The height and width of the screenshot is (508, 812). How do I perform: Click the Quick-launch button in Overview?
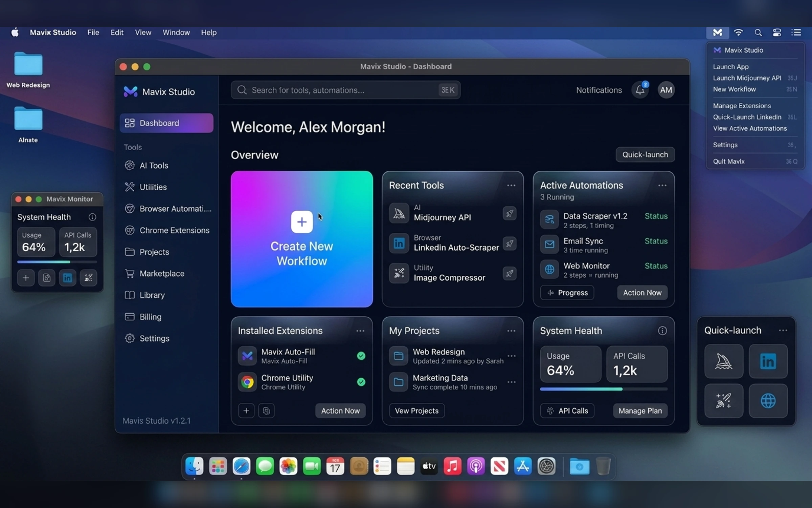click(645, 155)
